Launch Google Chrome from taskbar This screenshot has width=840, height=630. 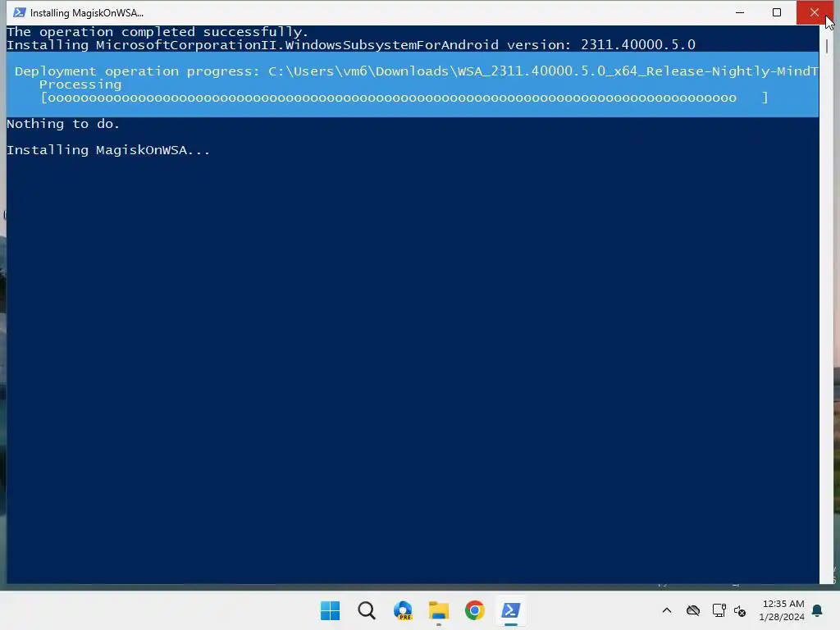[x=475, y=610]
